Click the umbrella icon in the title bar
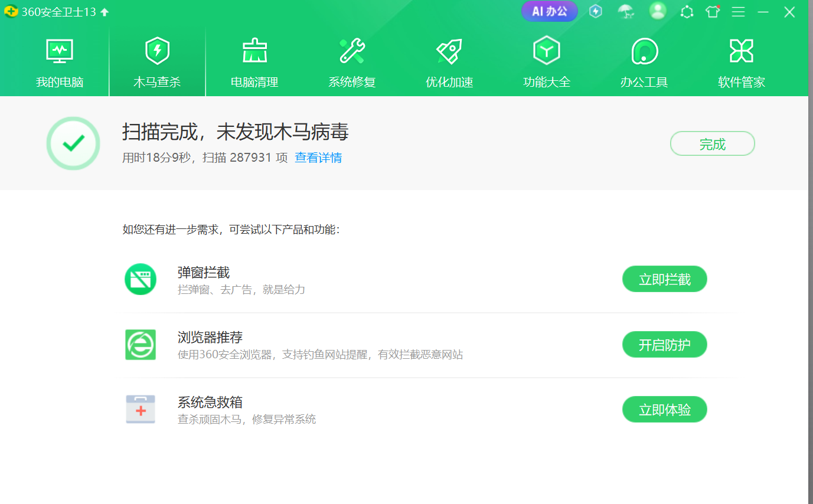Image resolution: width=813 pixels, height=504 pixels. pos(626,11)
